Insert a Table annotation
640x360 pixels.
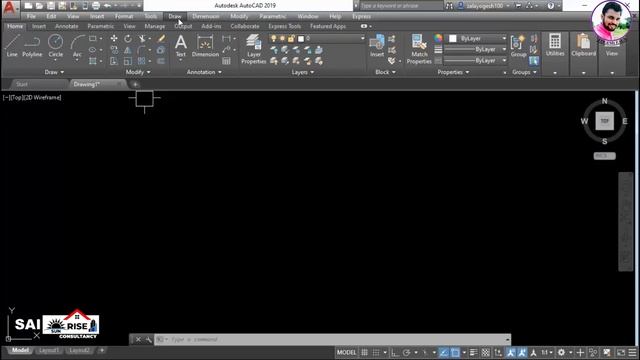[x=226, y=61]
